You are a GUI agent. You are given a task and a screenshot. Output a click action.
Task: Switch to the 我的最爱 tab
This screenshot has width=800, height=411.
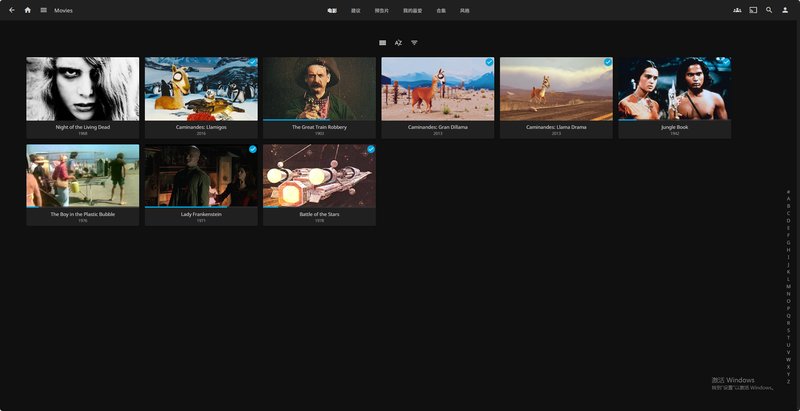412,11
